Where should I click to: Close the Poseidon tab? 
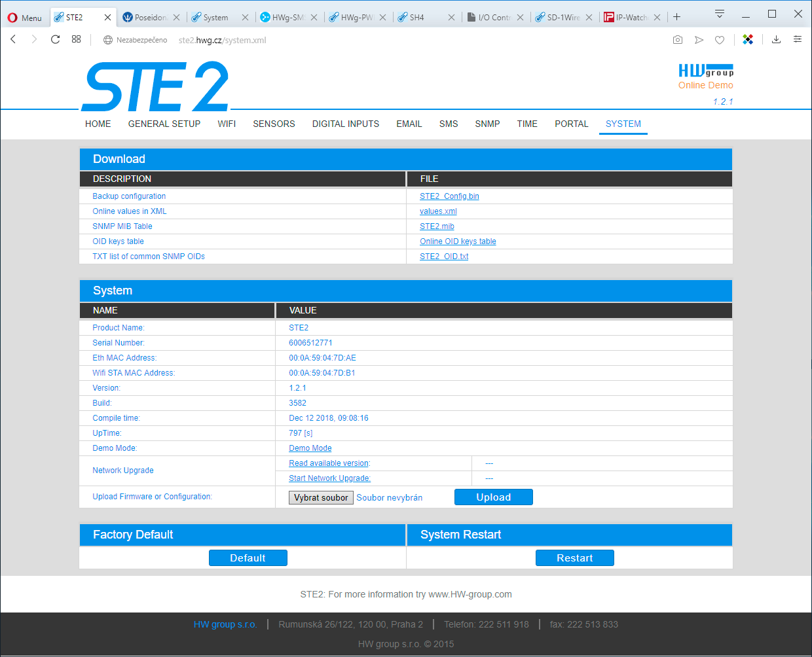[176, 18]
